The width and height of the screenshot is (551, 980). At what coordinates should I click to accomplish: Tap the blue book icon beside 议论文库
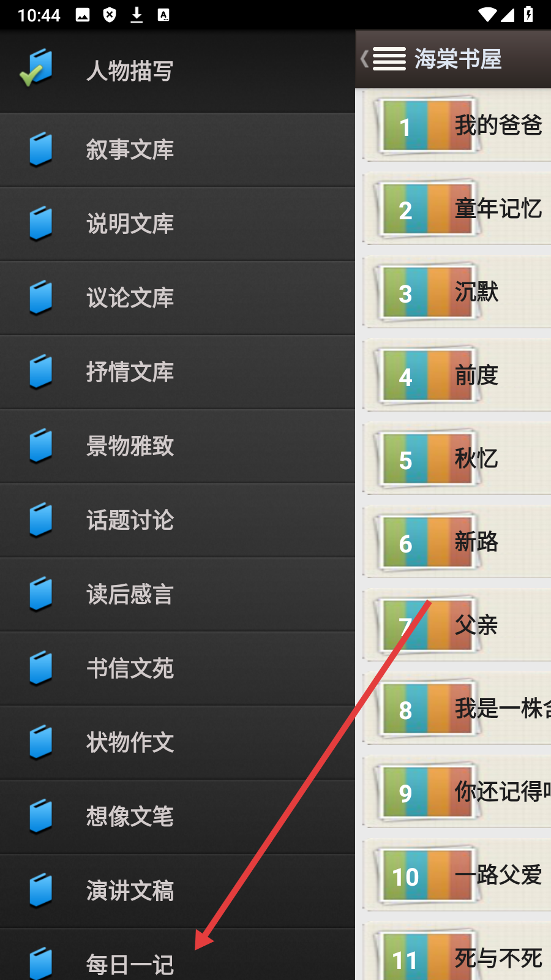coord(40,297)
